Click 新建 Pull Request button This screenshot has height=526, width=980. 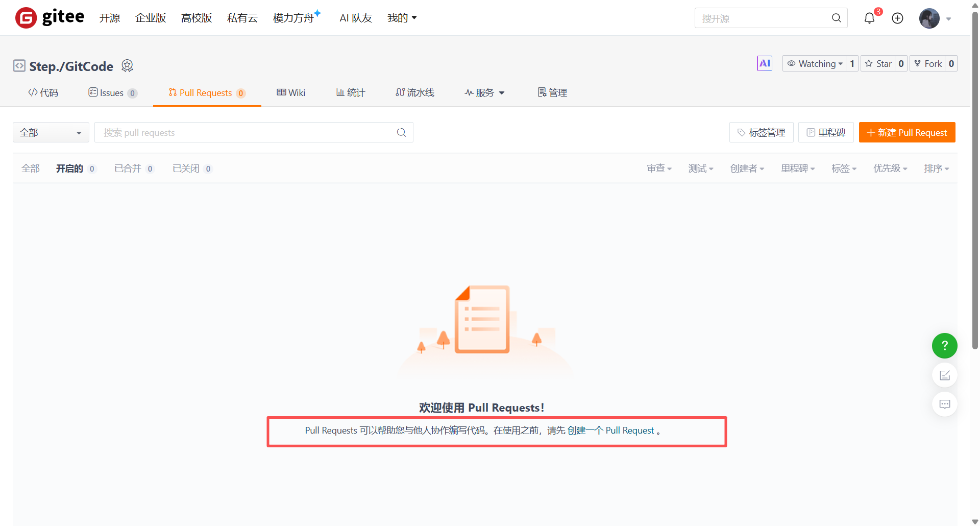click(907, 132)
